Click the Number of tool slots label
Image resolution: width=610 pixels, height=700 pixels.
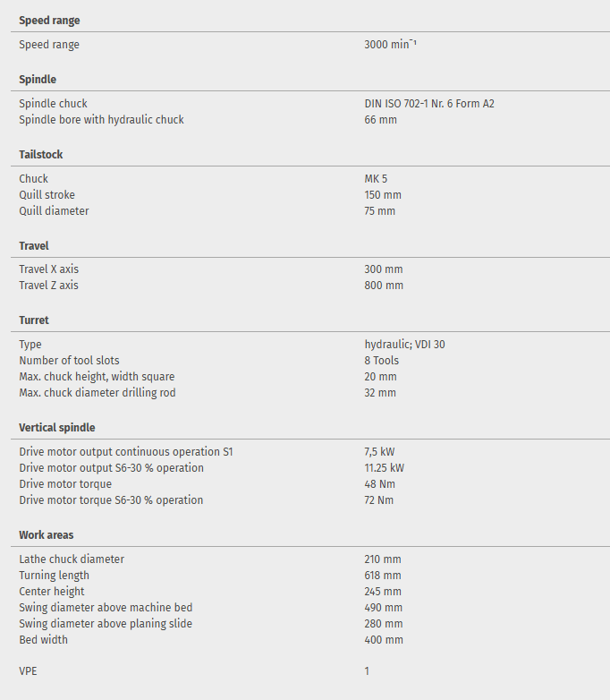tap(69, 361)
